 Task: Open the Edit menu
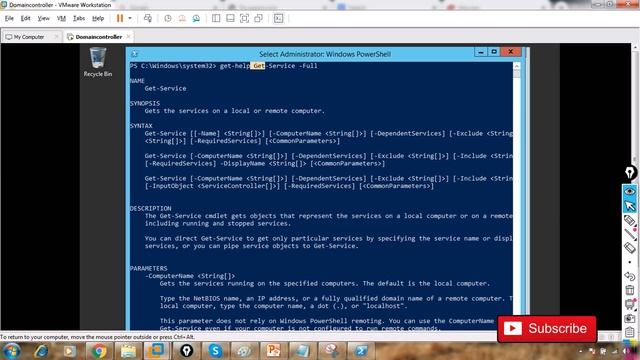point(26,18)
